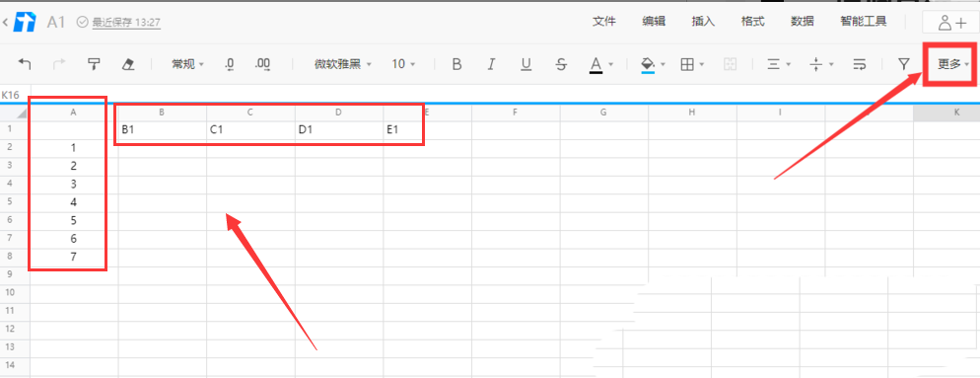Select cell with value 2 in column A
Screen dimensions: 980x378
tap(74, 167)
